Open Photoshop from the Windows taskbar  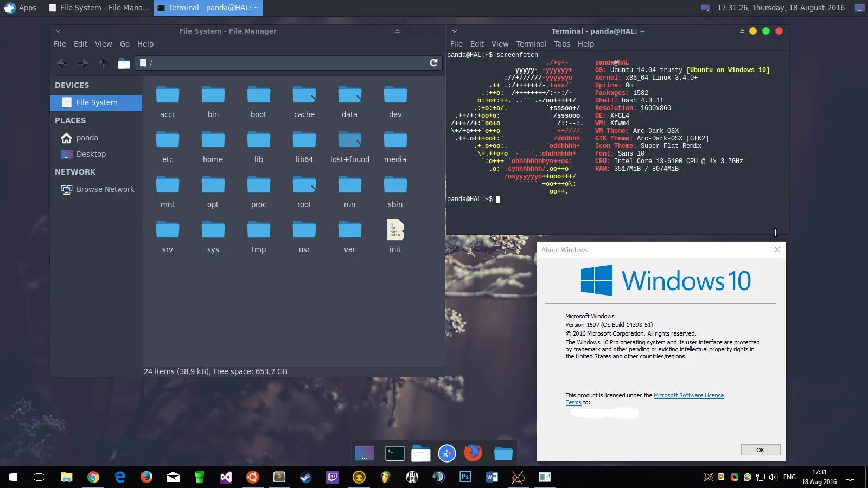click(x=465, y=477)
